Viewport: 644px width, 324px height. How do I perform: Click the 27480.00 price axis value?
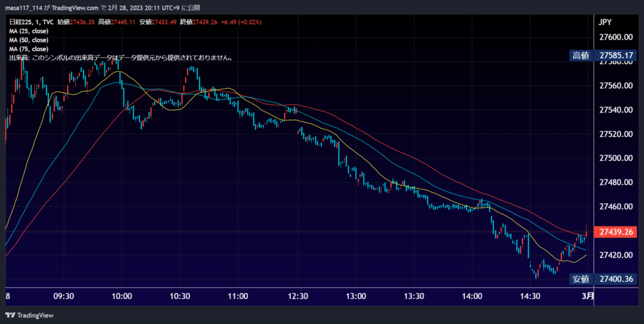pos(616,182)
